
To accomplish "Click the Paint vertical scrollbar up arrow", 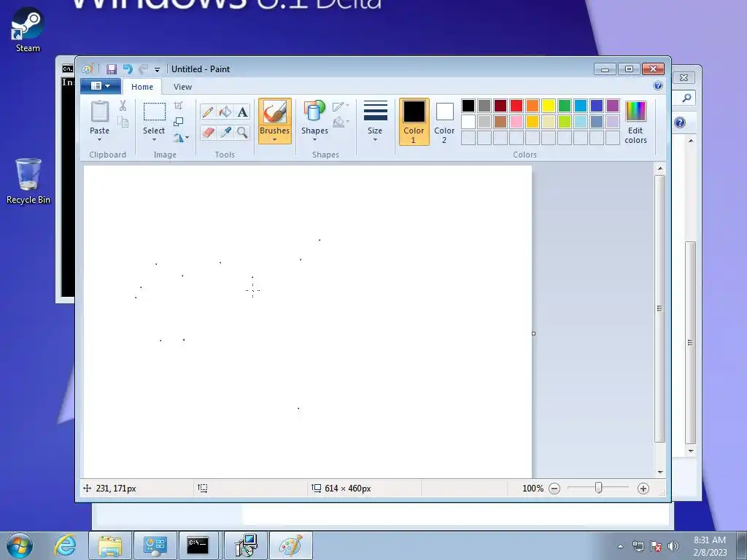I will tap(660, 168).
